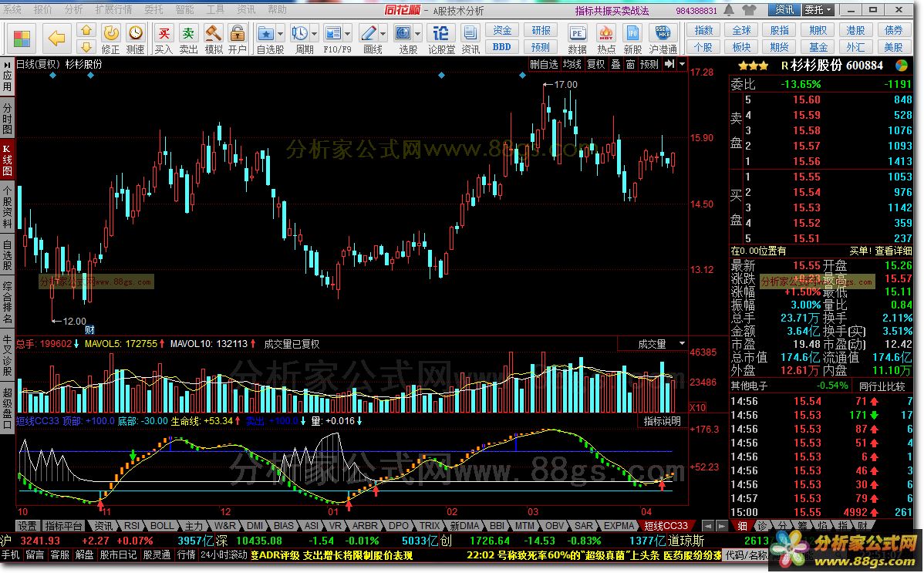Click the shirt skin theme icon
924x573 pixels.
coord(749,10)
